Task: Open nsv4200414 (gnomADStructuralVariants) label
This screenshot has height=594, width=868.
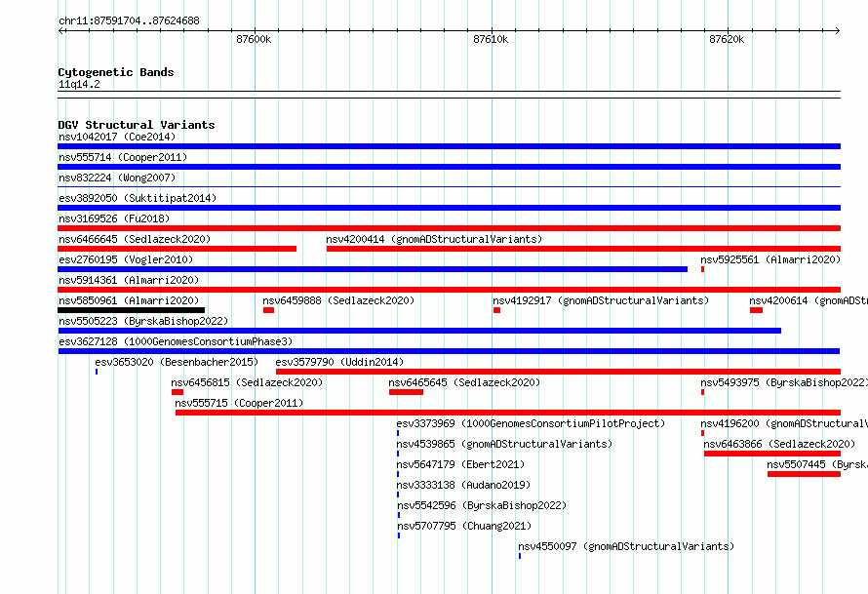Action: click(x=434, y=239)
